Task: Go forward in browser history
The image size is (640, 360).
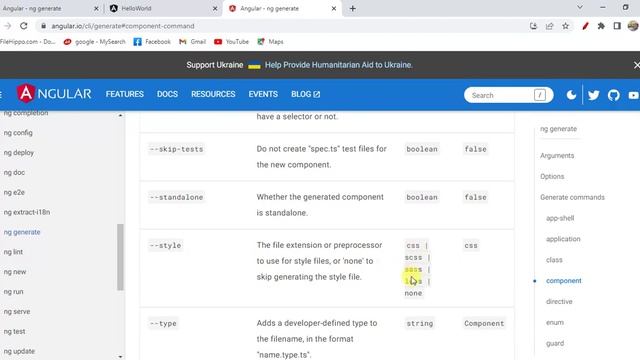Action: 7,26
